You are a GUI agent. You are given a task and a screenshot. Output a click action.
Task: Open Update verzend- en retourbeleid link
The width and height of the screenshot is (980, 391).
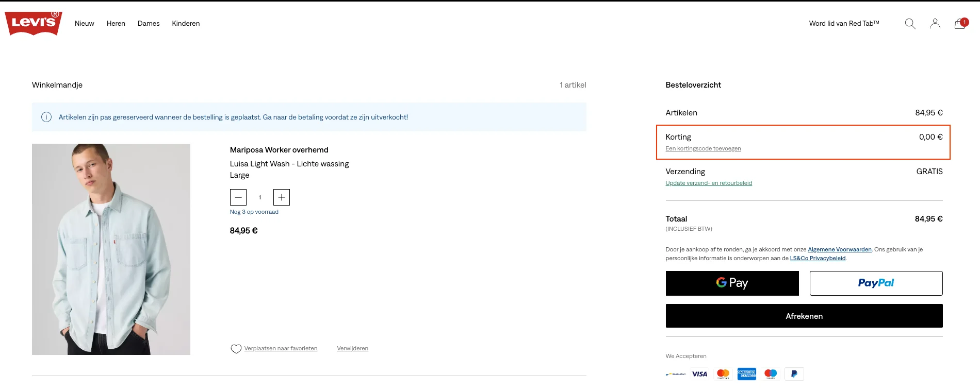[x=709, y=183]
